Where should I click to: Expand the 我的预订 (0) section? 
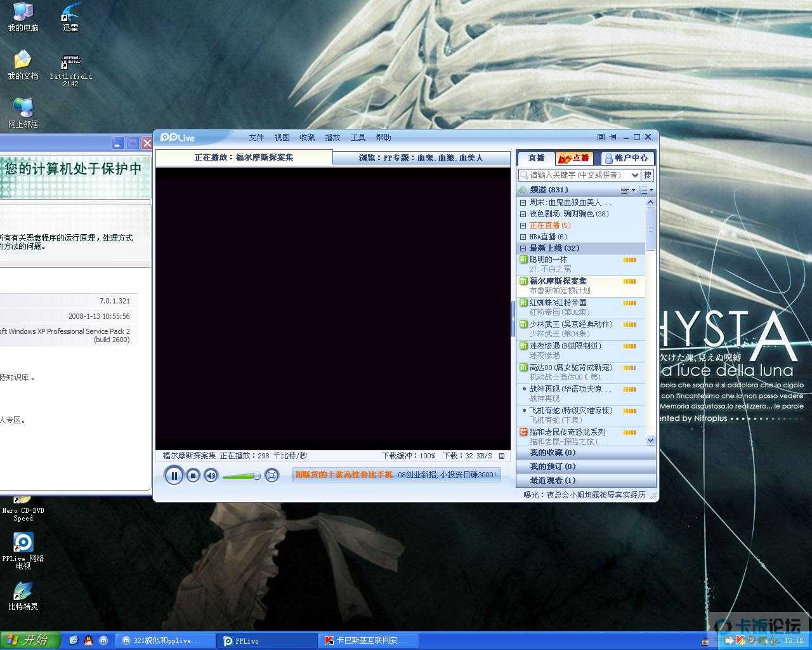pyautogui.click(x=586, y=467)
